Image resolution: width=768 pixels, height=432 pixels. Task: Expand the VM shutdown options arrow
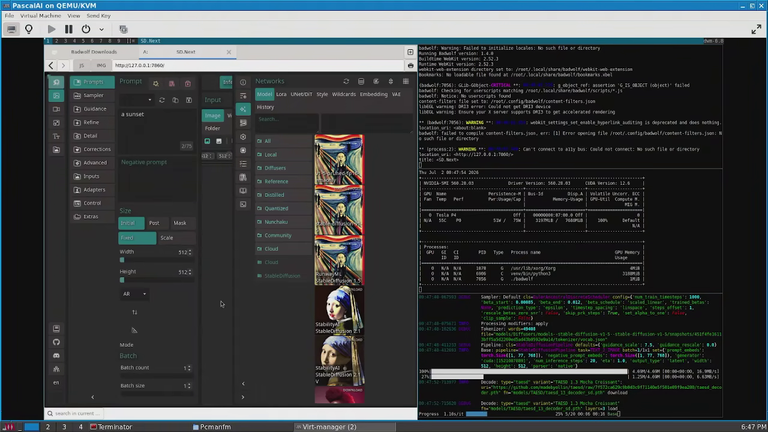click(101, 29)
